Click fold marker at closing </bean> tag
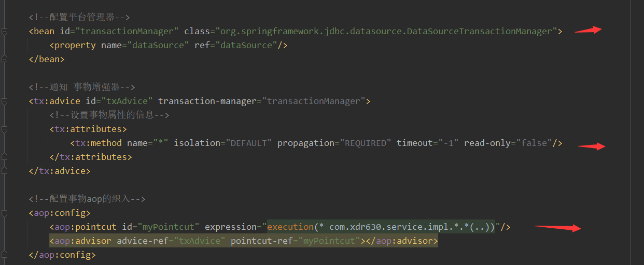Image resolution: width=644 pixels, height=265 pixels. tap(5, 60)
